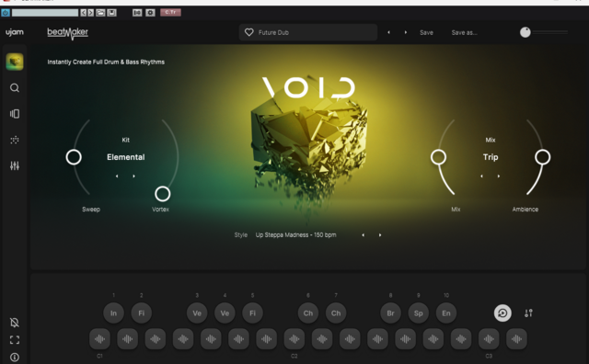589x364 pixels.
Task: Open the search magnifier in sidebar
Action: (15, 88)
